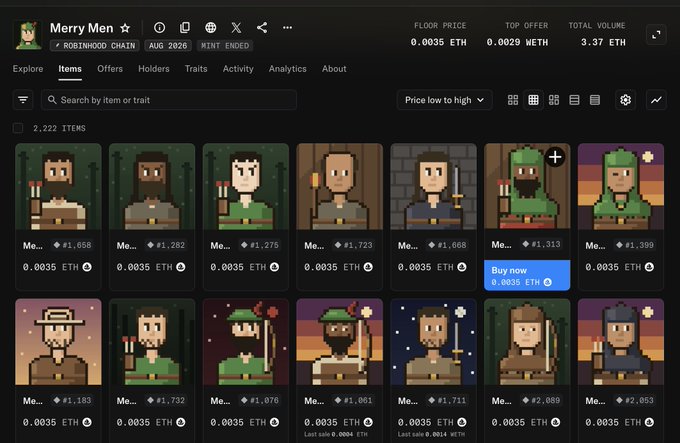Click the Search by item or trait field
This screenshot has height=443, width=680.
click(x=169, y=100)
